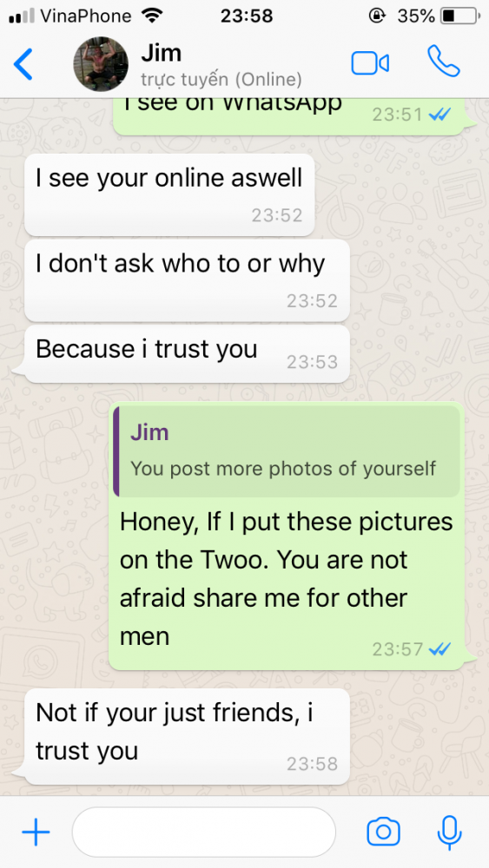Screen dimensions: 489x868
Task: Start a video call with Jim
Action: [x=370, y=63]
